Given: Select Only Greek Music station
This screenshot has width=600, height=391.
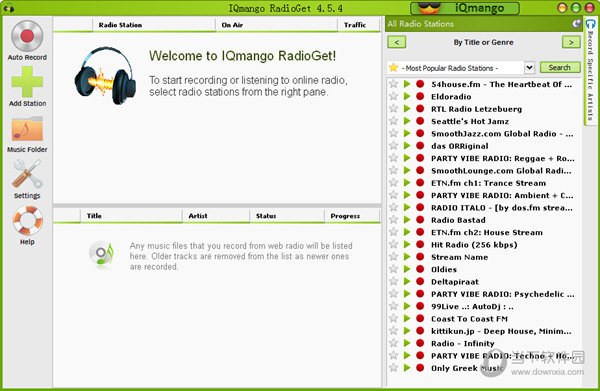Looking at the screenshot, I should pos(468,368).
